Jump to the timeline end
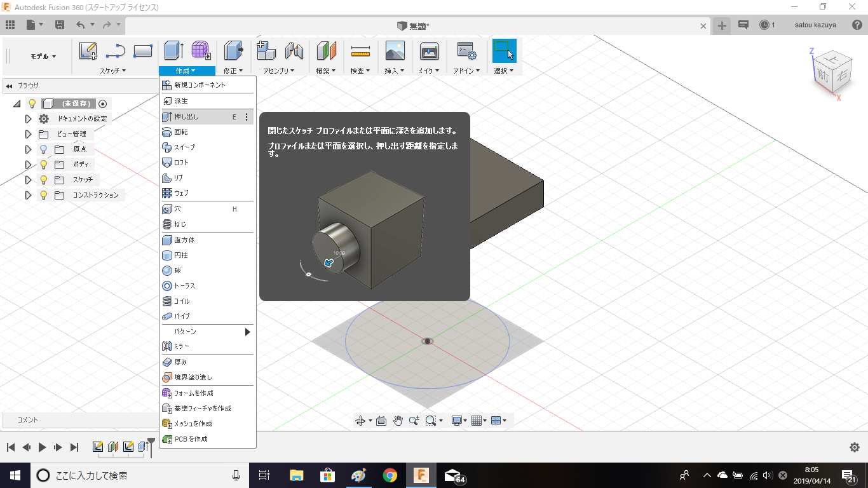The image size is (868, 488). 74,447
